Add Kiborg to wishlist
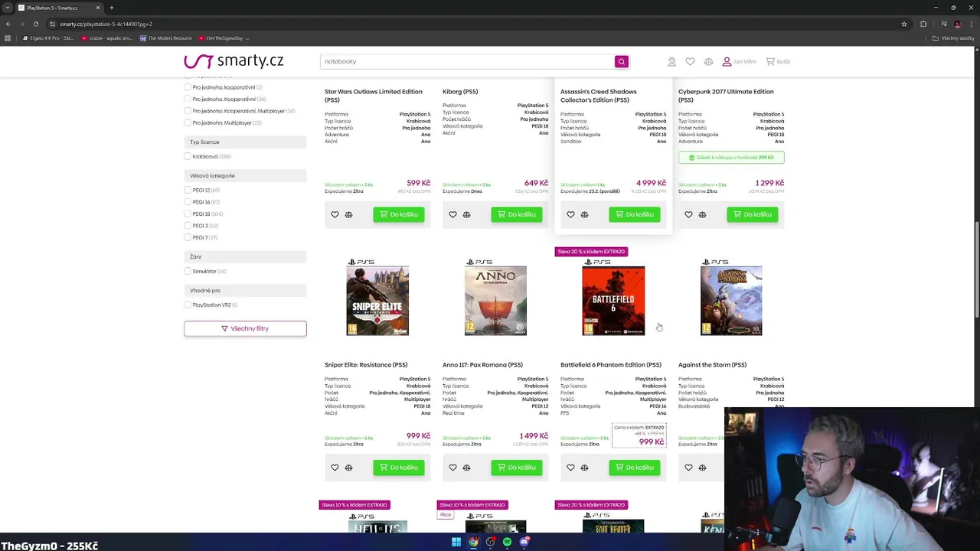Image resolution: width=980 pixels, height=551 pixels. pyautogui.click(x=452, y=215)
